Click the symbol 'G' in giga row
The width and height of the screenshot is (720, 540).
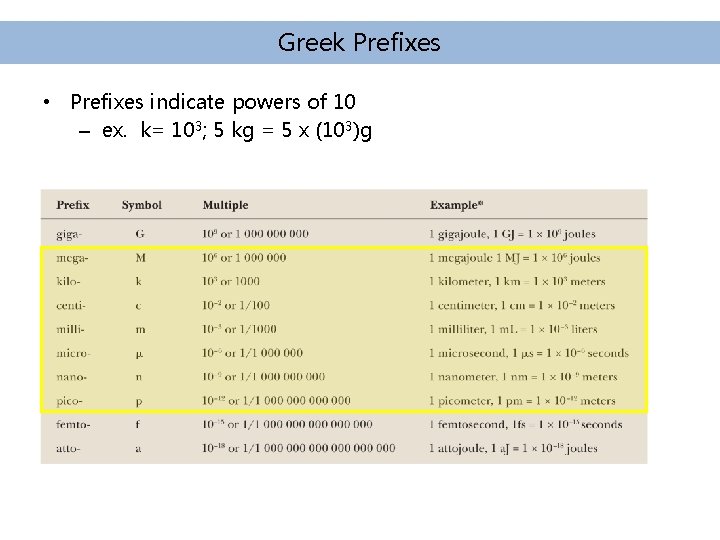[140, 234]
